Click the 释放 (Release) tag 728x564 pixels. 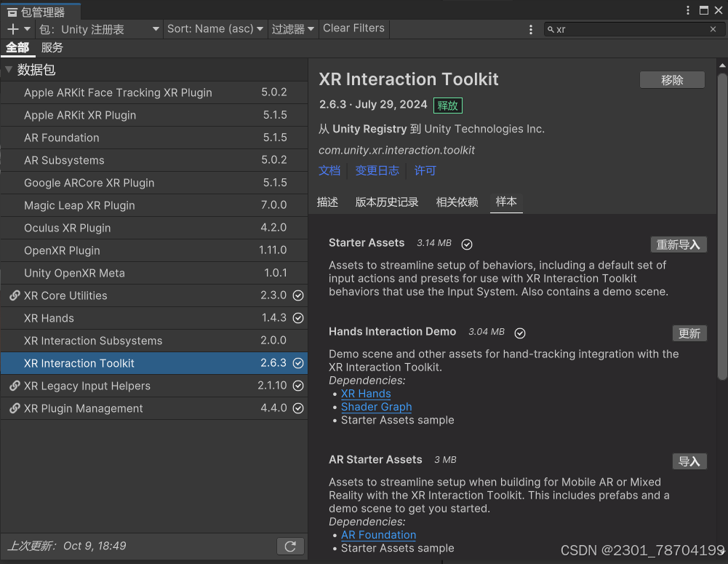[447, 106]
